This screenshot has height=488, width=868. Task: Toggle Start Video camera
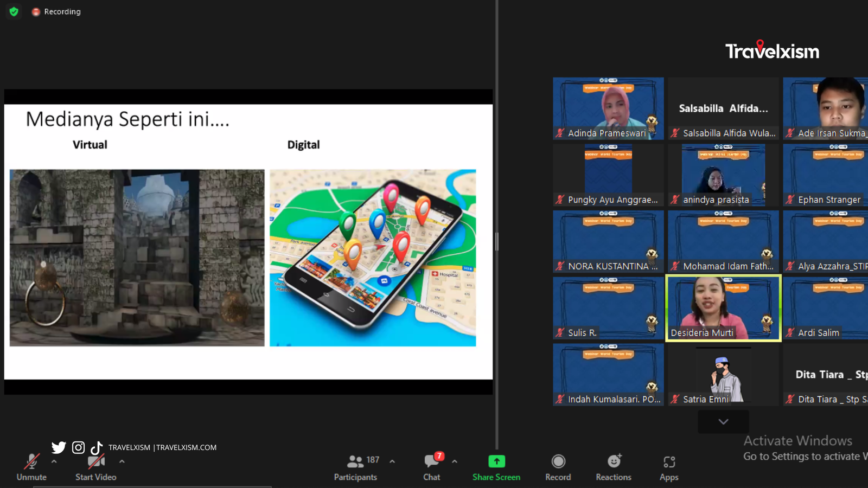click(96, 467)
